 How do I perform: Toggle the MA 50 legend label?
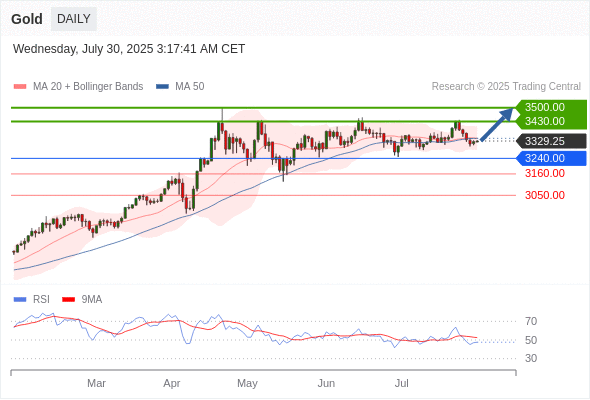[x=190, y=87]
